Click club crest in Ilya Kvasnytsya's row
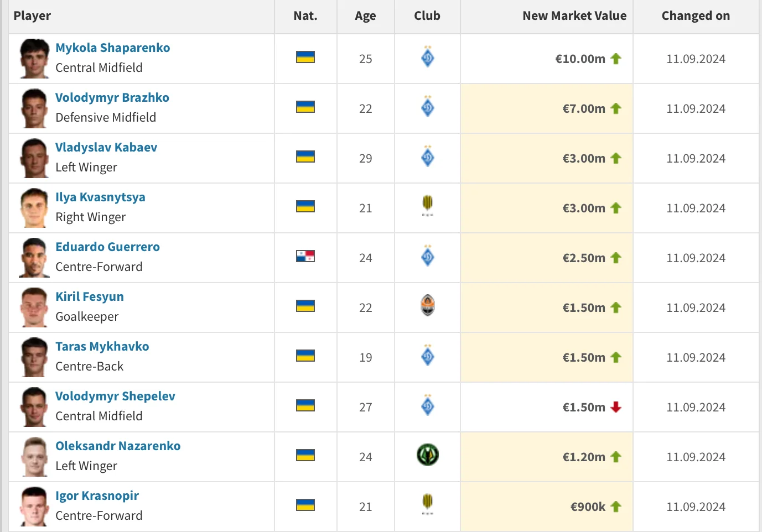The height and width of the screenshot is (532, 762). click(428, 205)
